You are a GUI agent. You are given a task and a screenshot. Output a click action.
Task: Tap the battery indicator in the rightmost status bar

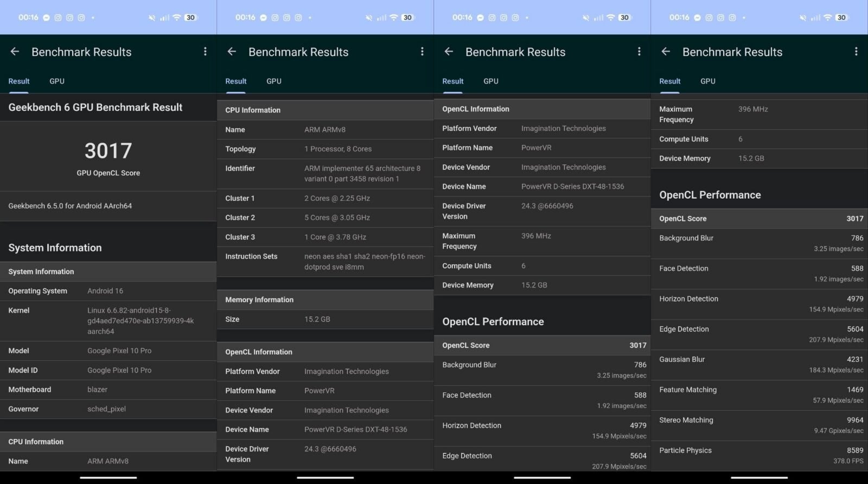(x=841, y=17)
